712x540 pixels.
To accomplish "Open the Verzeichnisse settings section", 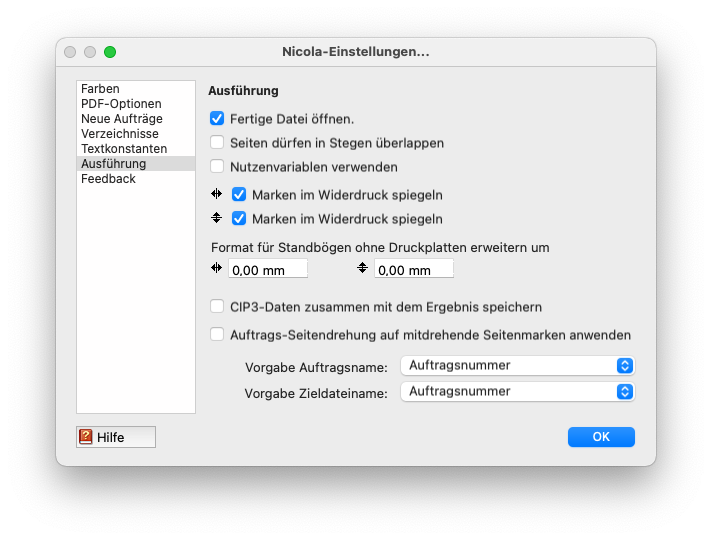I will 136,134.
